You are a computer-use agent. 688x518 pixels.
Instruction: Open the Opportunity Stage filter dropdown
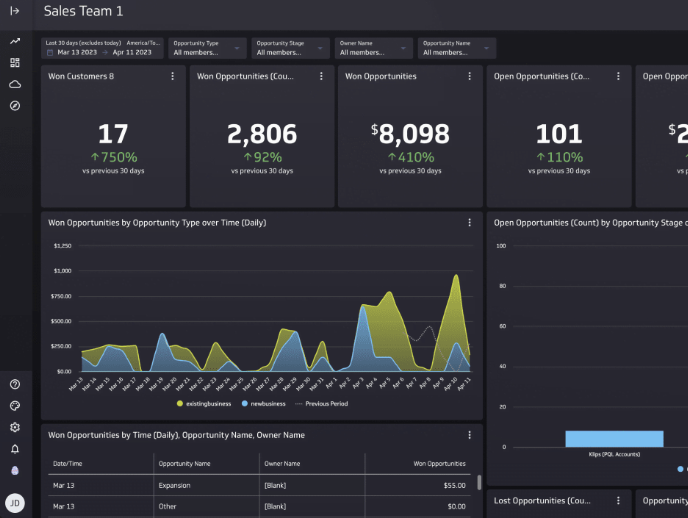pyautogui.click(x=290, y=48)
